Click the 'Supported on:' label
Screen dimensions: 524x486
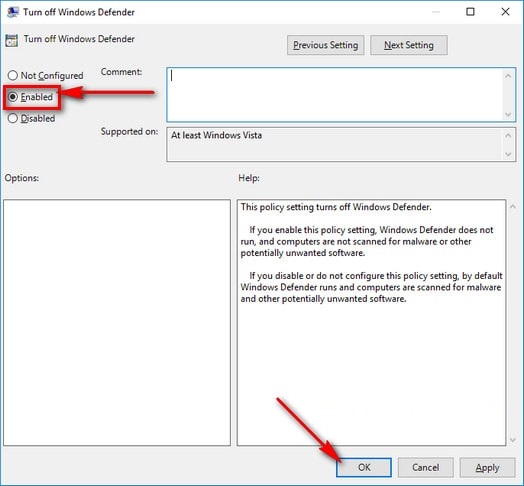click(129, 131)
